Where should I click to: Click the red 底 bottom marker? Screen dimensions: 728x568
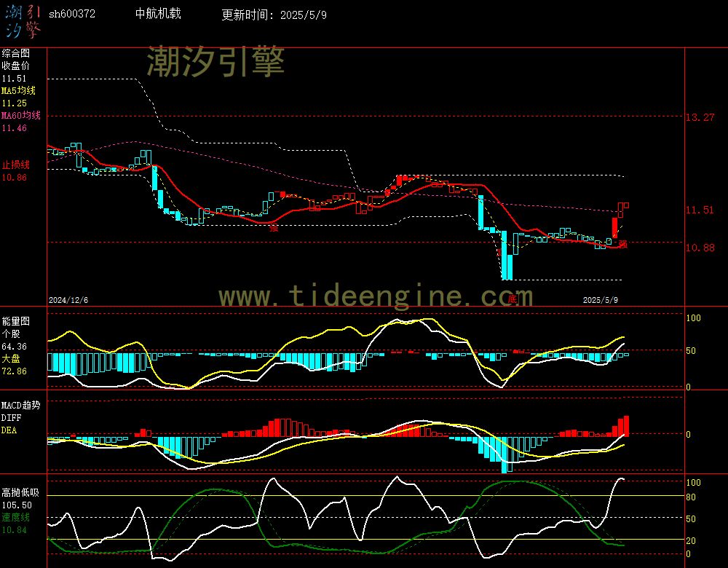click(x=512, y=299)
